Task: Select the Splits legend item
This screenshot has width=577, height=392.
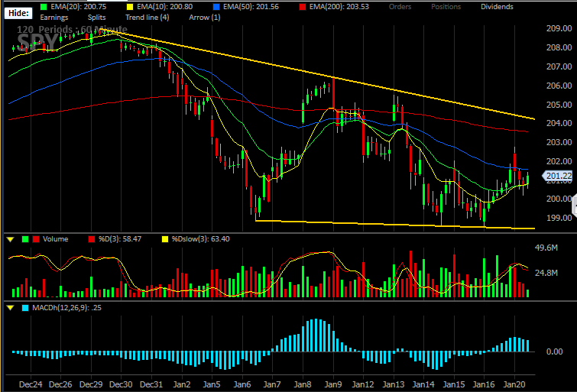Action: 96,18
